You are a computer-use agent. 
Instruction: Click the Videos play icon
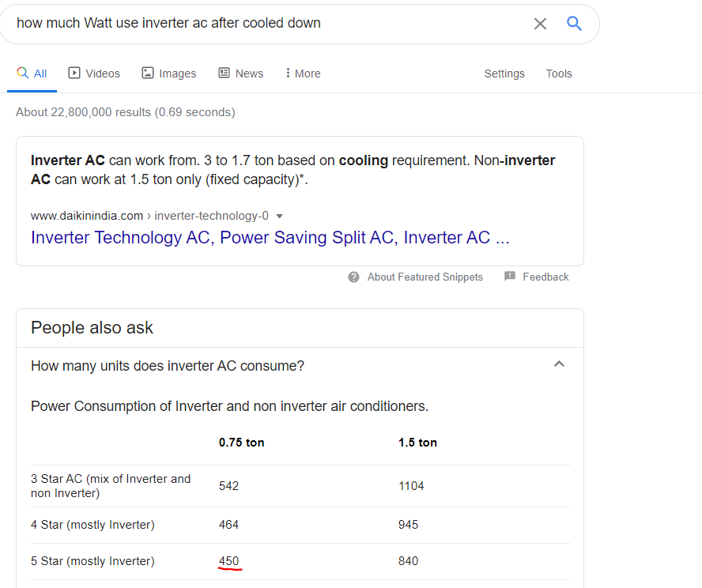[74, 73]
